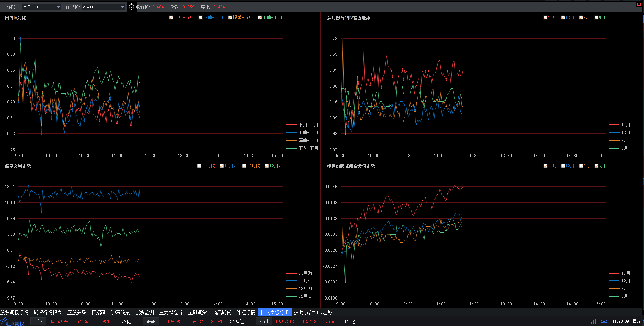Click the 深证 index button in the status bar
644x326 pixels.
pyautogui.click(x=151, y=321)
